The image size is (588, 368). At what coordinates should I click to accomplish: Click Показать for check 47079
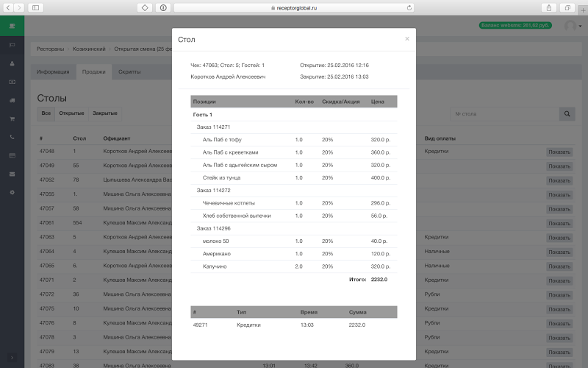coord(559,353)
